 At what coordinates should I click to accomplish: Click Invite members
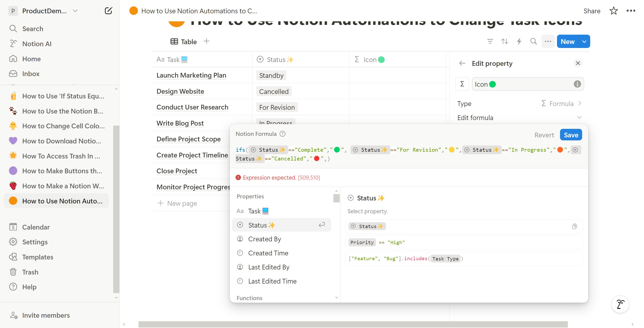(46, 315)
